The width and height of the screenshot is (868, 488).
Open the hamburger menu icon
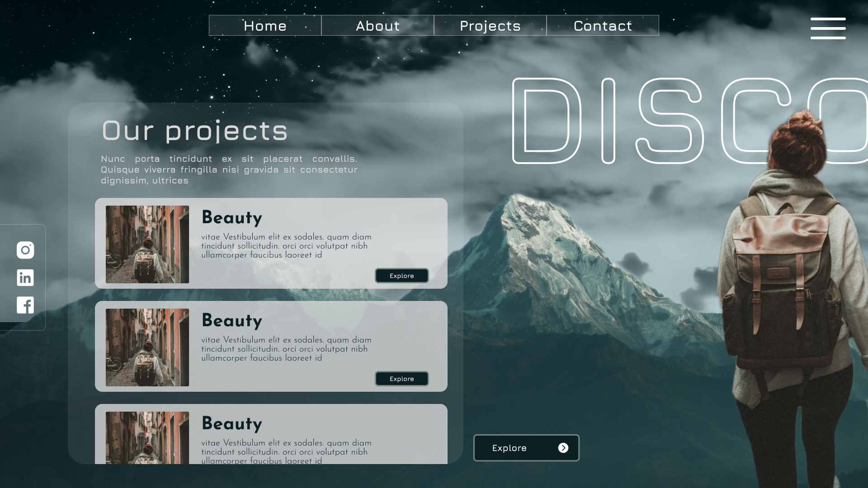[x=828, y=28]
